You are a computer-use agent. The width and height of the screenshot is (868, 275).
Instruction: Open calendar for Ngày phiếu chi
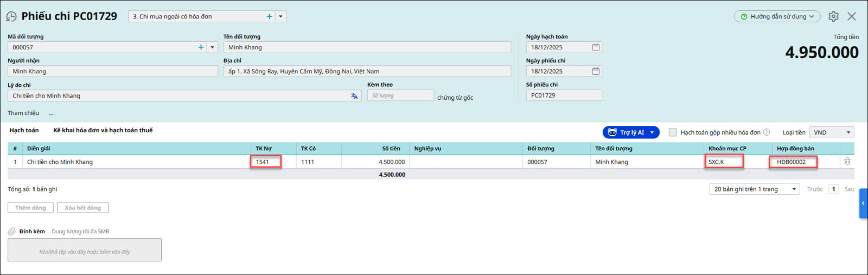[595, 71]
